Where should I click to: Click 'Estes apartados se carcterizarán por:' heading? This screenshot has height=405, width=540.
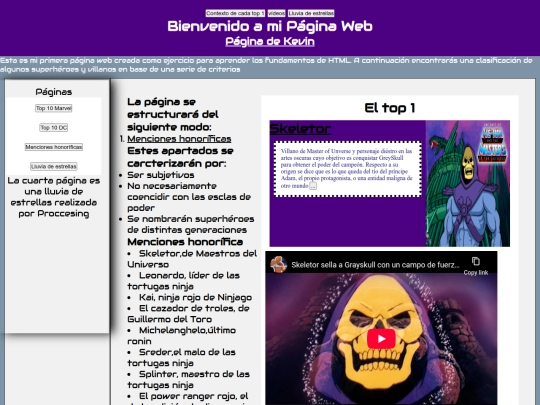180,157
